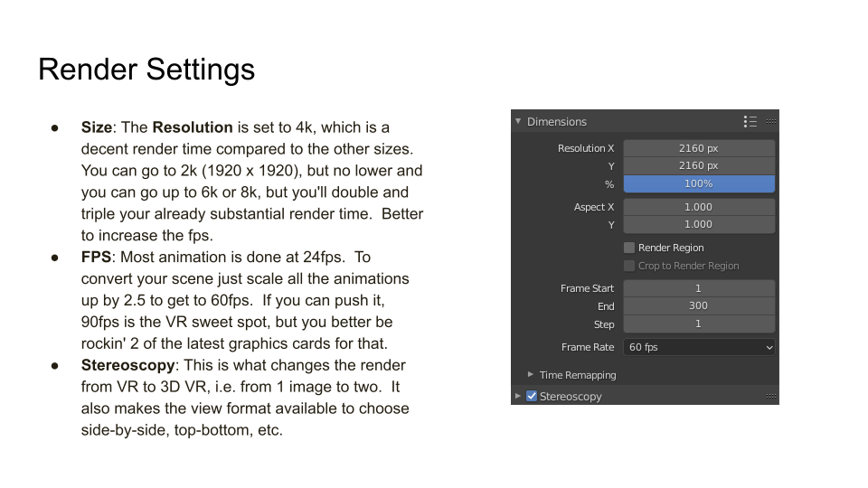Click the frame Step field

click(x=699, y=324)
